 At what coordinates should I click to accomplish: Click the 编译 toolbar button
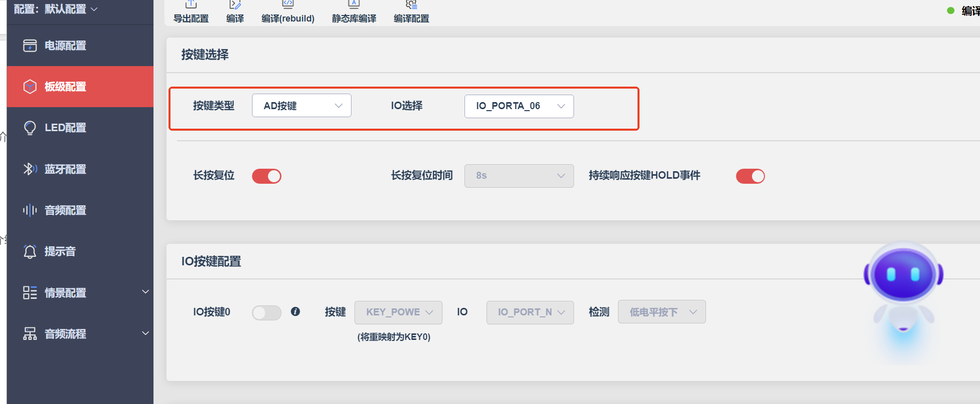(x=235, y=12)
